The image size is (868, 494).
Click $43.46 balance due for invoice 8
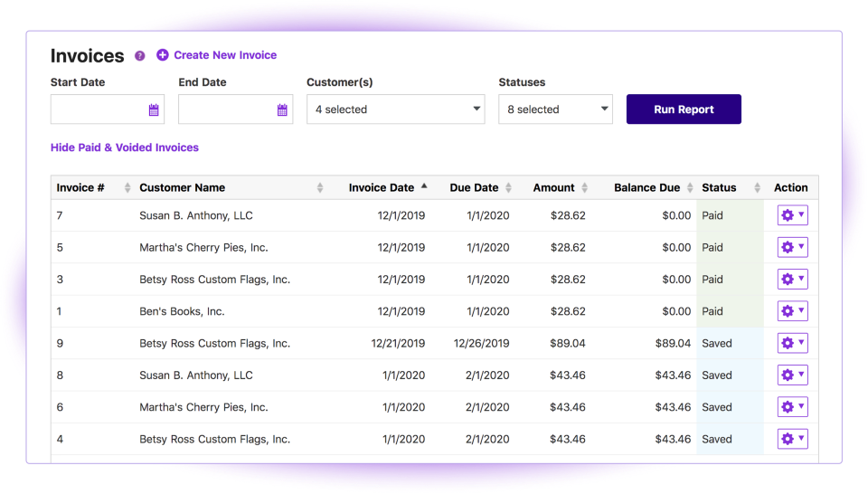[673, 375]
